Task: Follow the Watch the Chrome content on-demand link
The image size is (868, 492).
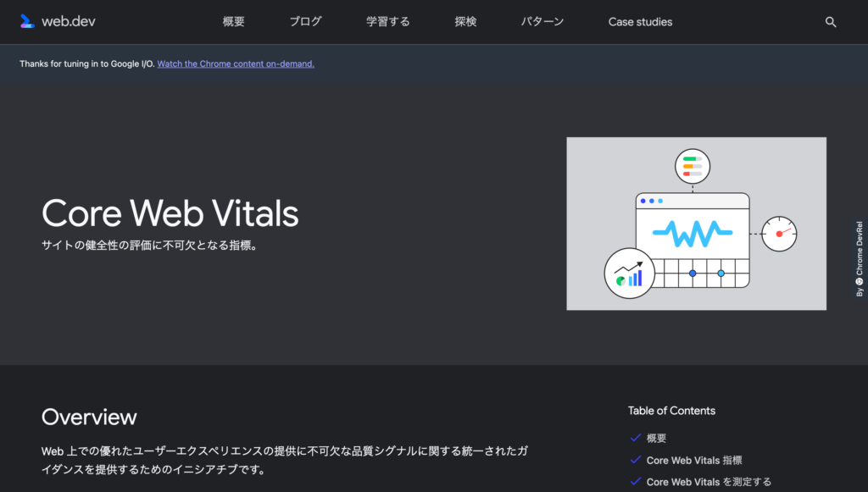Action: 236,64
